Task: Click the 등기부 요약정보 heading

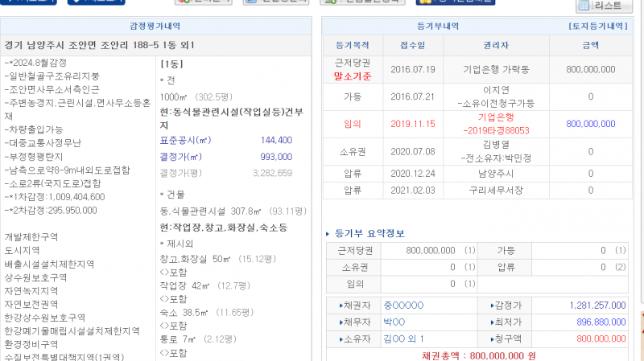Action: [x=369, y=233]
